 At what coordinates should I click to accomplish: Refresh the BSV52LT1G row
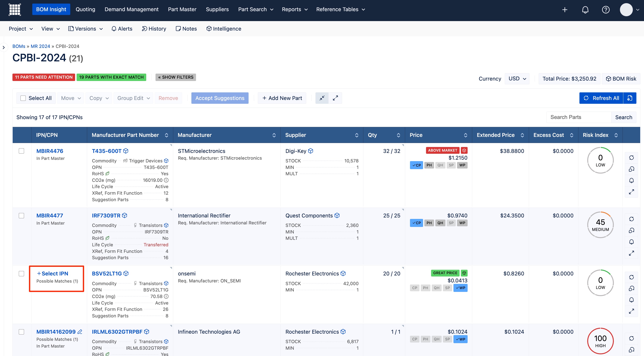tap(632, 277)
